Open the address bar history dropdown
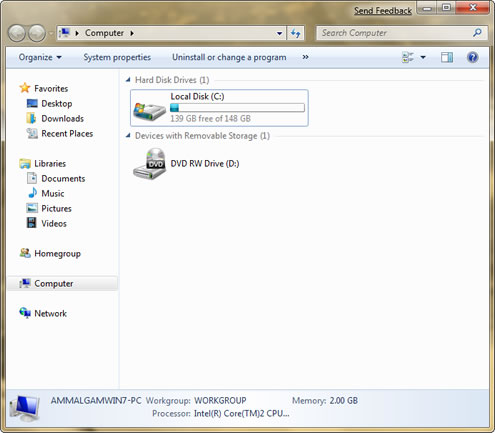This screenshot has width=495, height=433. [x=279, y=33]
